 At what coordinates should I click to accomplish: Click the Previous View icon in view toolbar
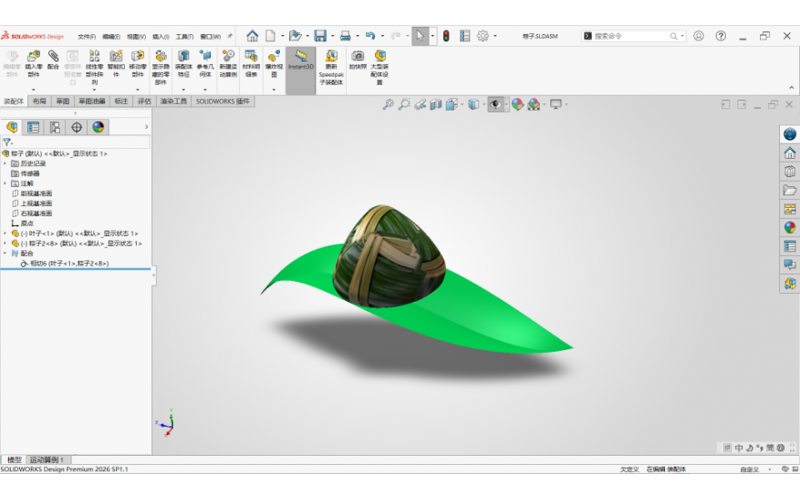pyautogui.click(x=420, y=105)
